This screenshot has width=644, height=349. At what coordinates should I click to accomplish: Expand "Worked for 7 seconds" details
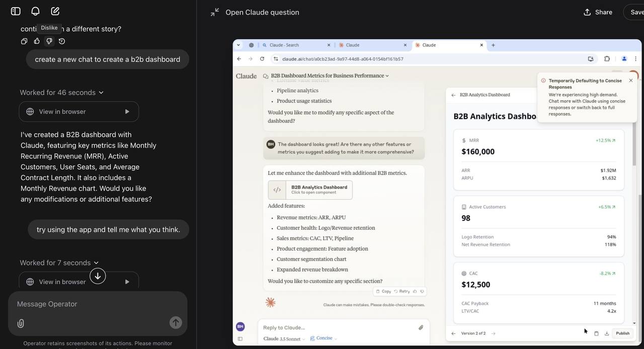tap(59, 263)
